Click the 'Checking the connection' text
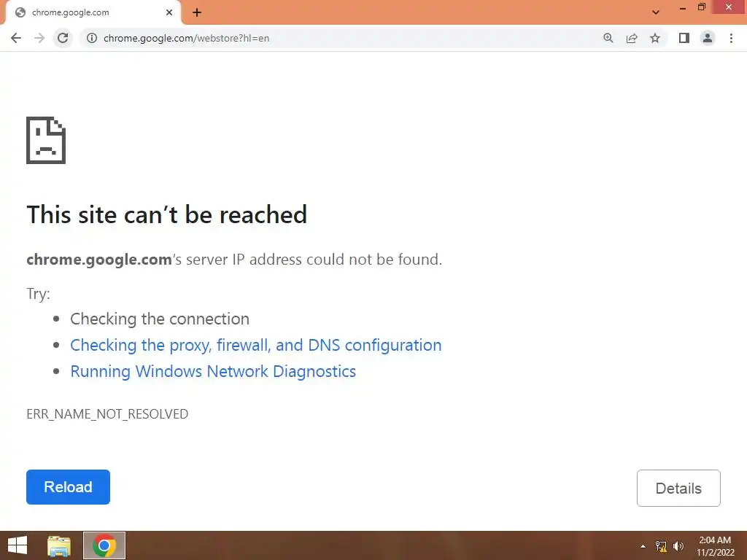 (x=160, y=319)
